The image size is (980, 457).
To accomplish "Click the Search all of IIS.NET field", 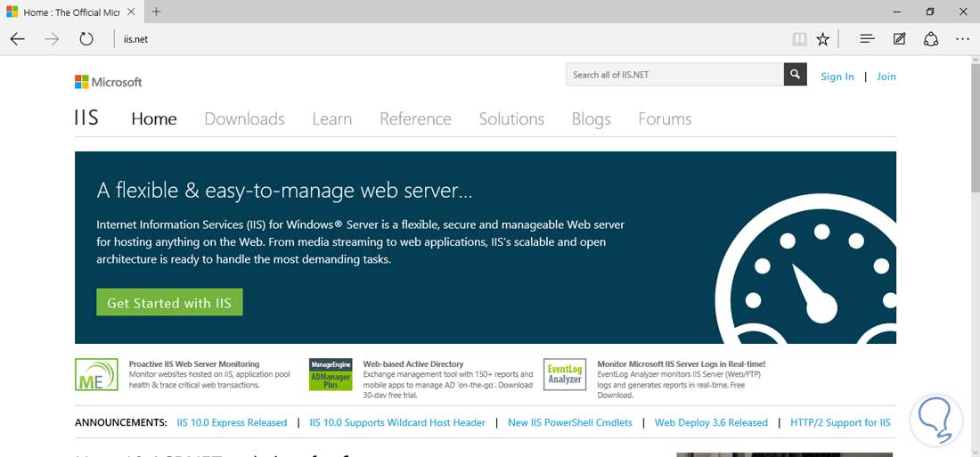I will pyautogui.click(x=675, y=75).
